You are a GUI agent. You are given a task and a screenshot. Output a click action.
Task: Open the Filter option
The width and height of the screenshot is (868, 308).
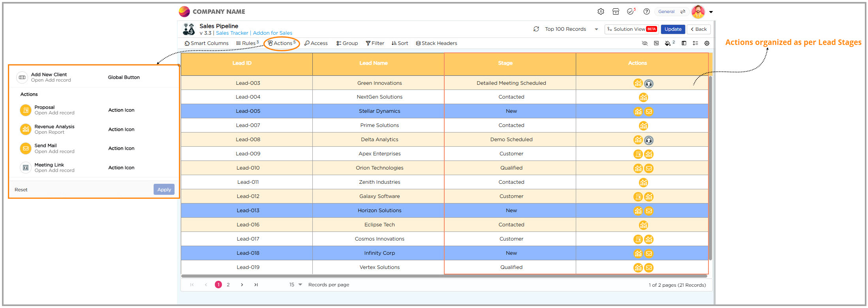coord(375,43)
